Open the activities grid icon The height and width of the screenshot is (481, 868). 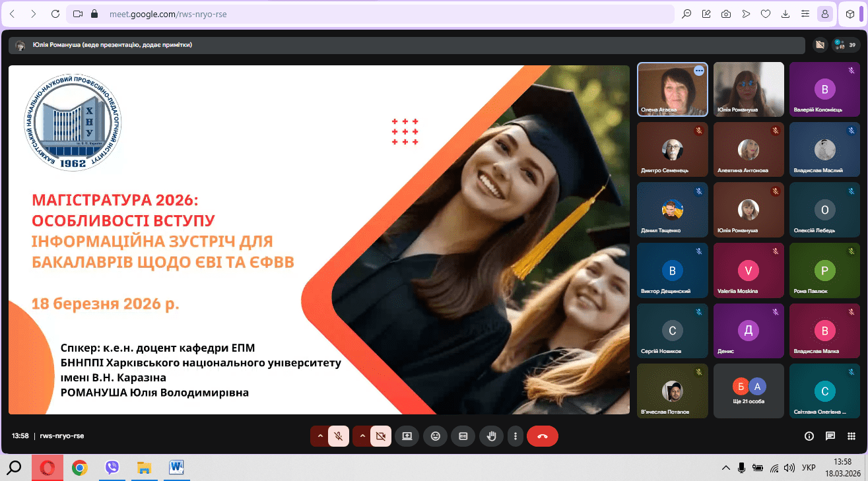point(851,436)
